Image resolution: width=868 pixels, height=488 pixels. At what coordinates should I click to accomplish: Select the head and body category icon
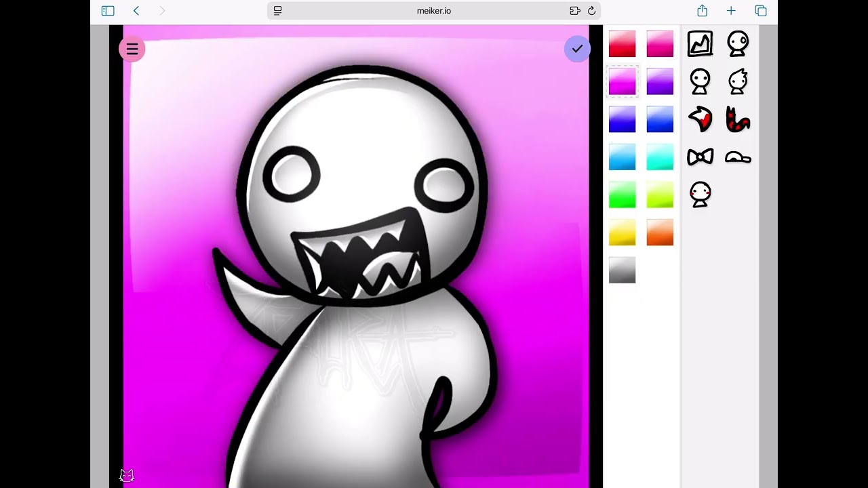(738, 44)
